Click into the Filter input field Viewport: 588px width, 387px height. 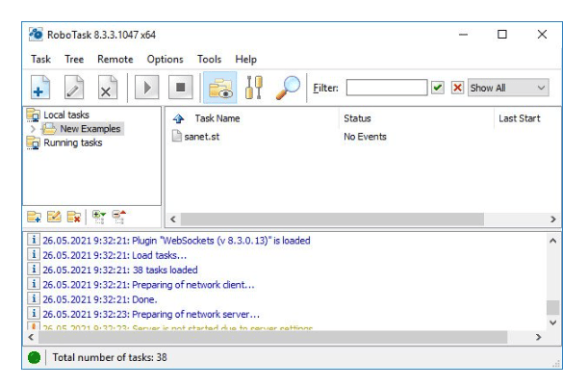[387, 88]
